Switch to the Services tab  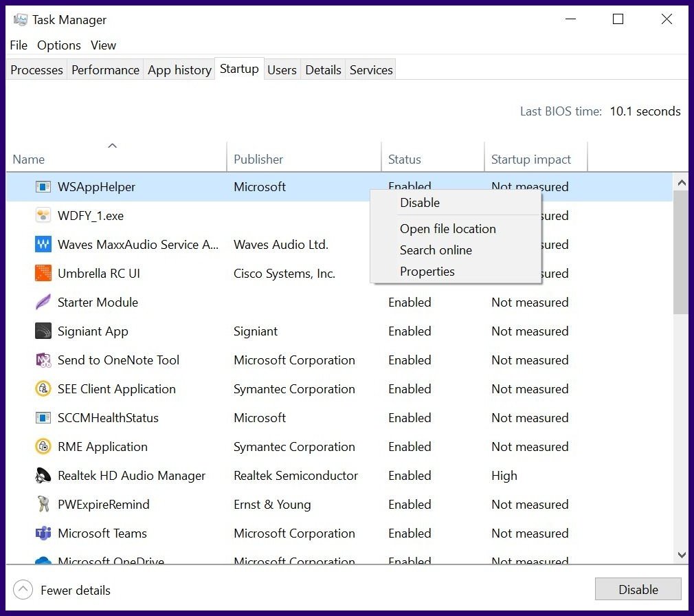[x=371, y=70]
